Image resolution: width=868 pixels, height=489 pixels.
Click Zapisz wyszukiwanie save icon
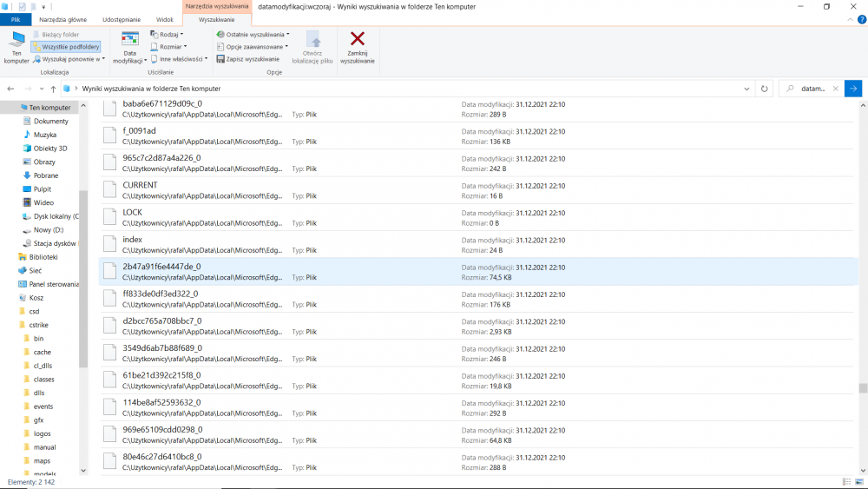tap(220, 59)
